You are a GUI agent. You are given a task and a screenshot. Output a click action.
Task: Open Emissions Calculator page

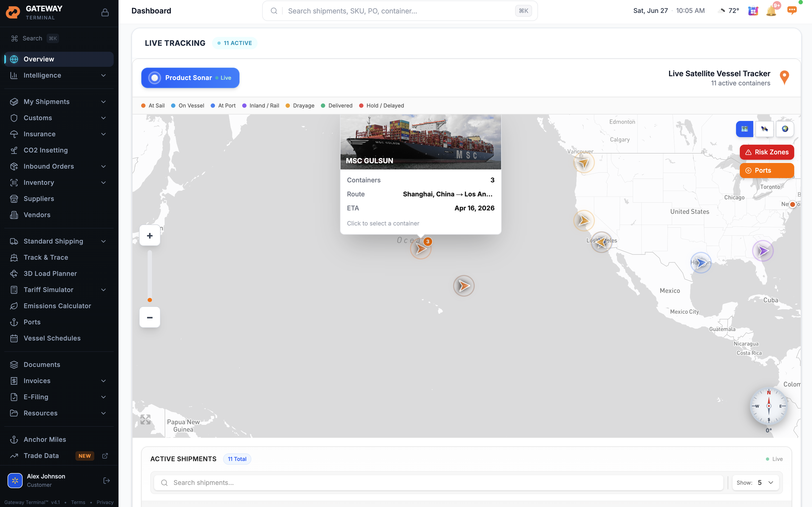coord(59,306)
